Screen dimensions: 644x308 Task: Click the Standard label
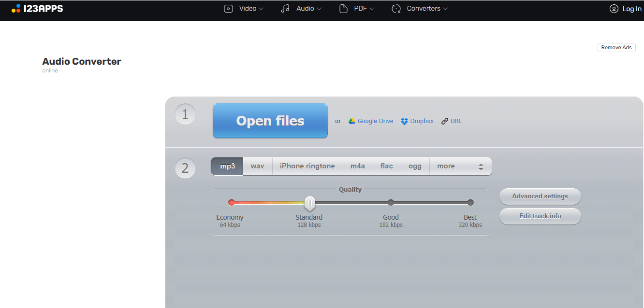point(309,217)
